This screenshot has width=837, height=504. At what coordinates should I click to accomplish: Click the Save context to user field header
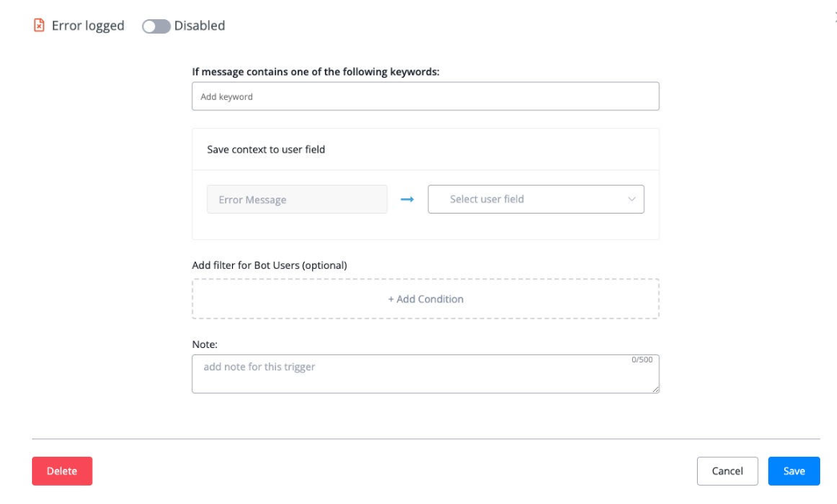pyautogui.click(x=266, y=149)
